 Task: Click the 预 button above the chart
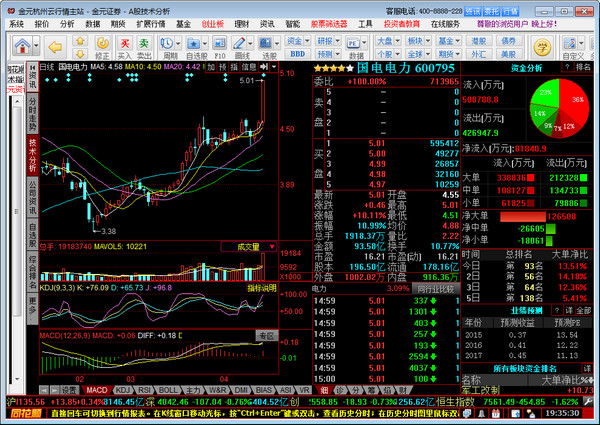(223, 67)
